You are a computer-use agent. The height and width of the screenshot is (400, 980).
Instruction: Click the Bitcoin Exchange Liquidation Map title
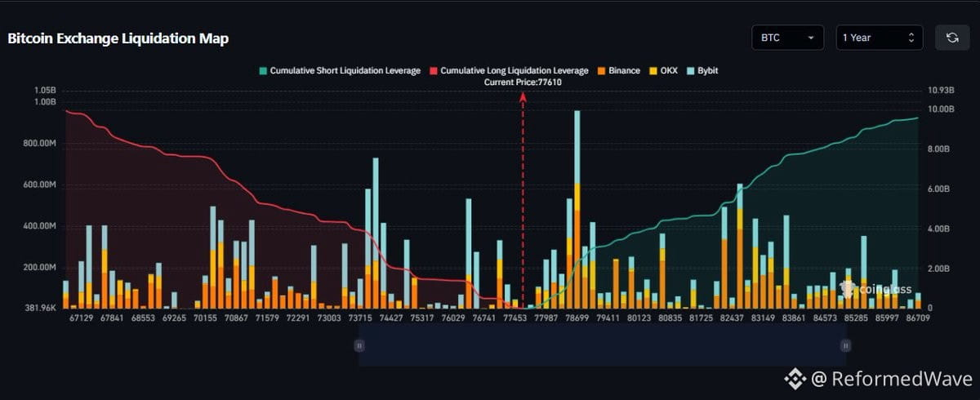tap(118, 38)
